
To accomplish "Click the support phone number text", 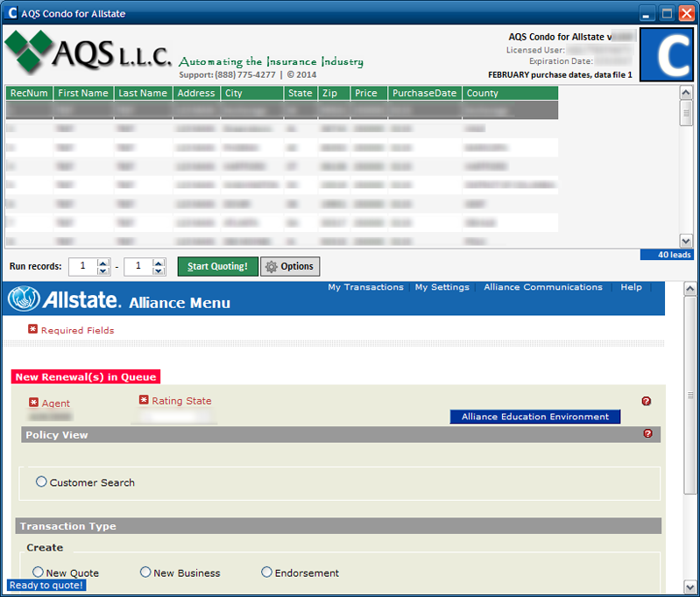I will coord(245,75).
